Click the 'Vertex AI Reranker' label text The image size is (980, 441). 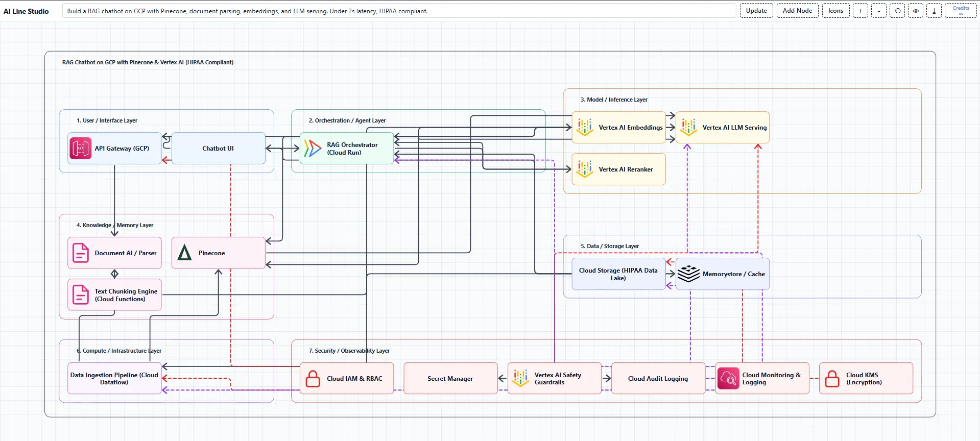point(626,169)
